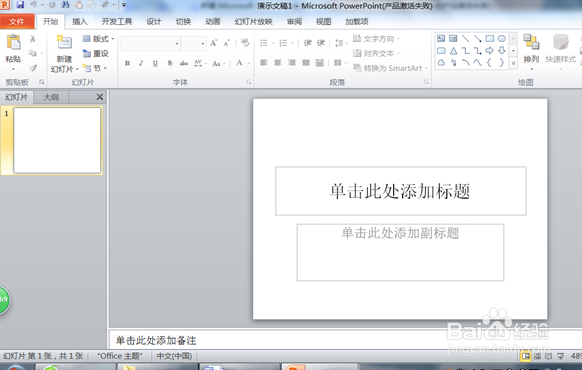This screenshot has height=370, width=582.
Task: Select the Format Painter brush
Action: (x=33, y=68)
